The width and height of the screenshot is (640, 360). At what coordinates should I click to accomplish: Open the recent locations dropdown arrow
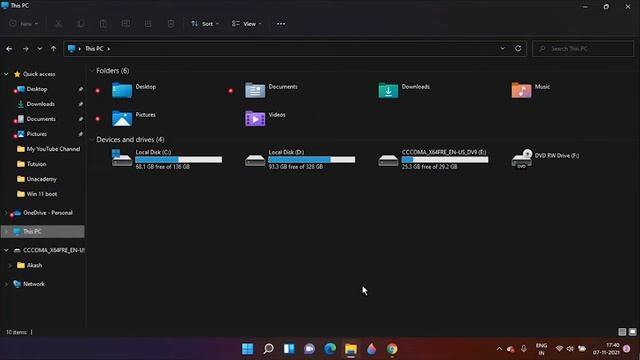[x=40, y=49]
